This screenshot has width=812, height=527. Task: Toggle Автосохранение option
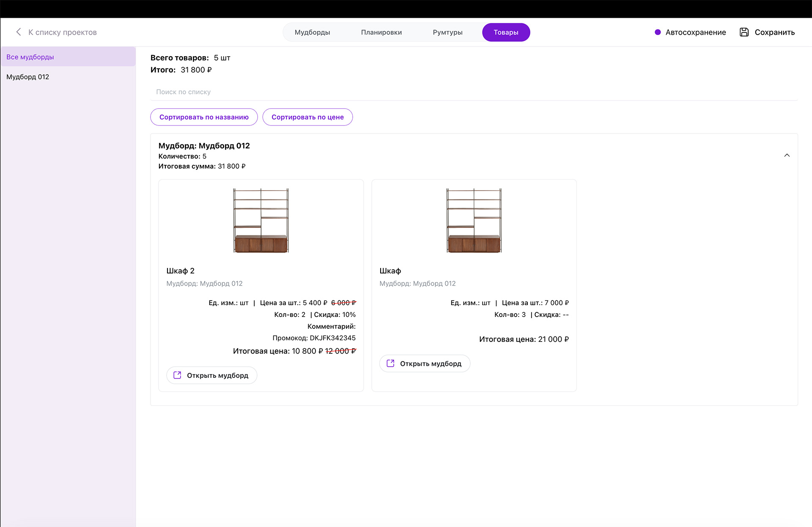[690, 32]
